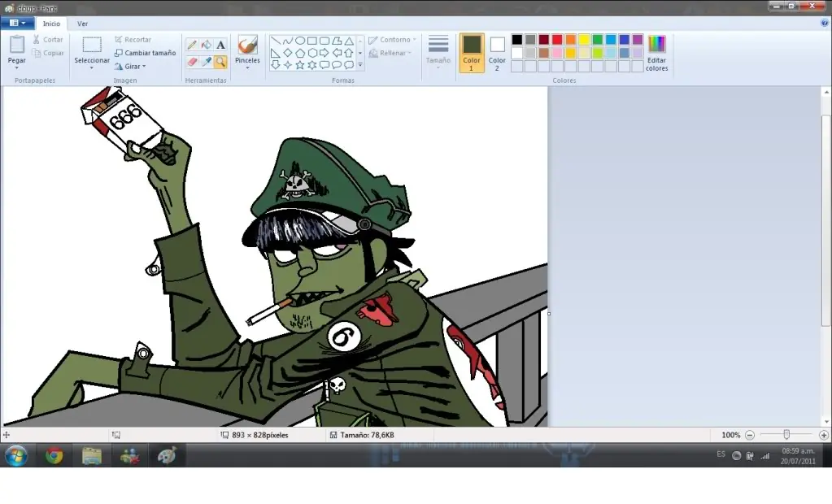Switch to the Ver ribbon tab
Image resolution: width=832 pixels, height=504 pixels.
pos(82,24)
